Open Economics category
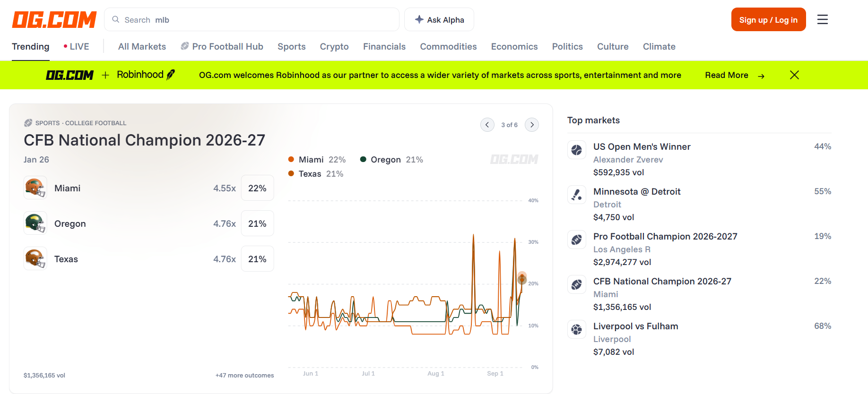Screen dimensions: 868x394 pos(514,46)
